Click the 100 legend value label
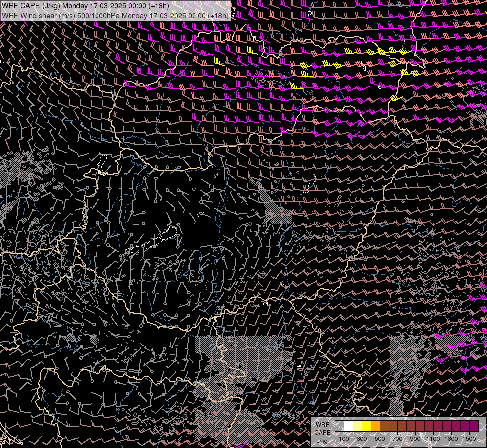This screenshot has height=448, width=487. tap(344, 439)
